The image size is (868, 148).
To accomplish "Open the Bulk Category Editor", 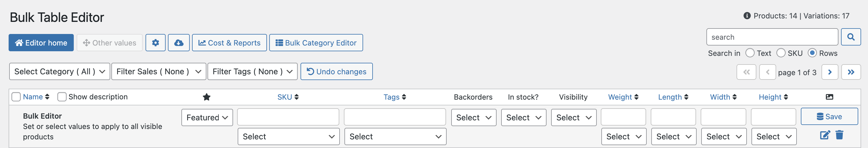I will pos(316,43).
